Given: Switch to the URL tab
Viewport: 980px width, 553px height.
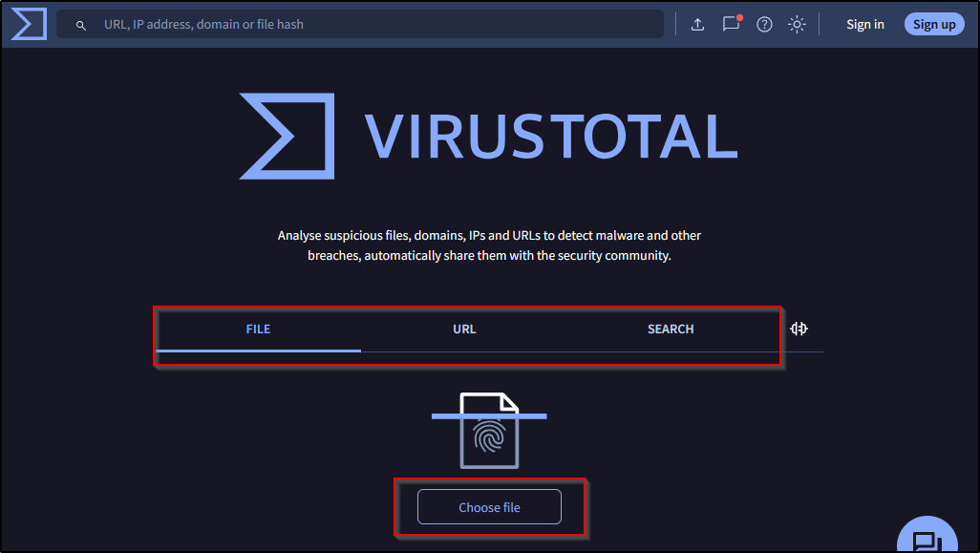Looking at the screenshot, I should [x=464, y=329].
